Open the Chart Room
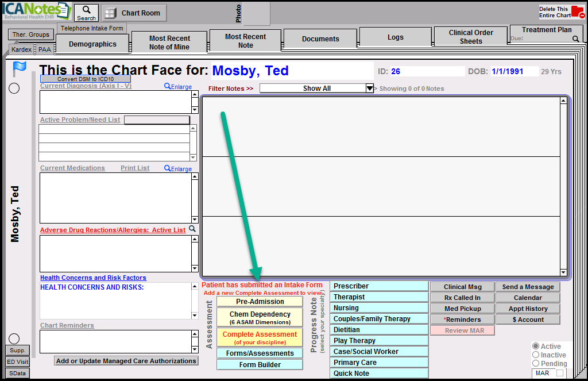588x381 pixels. click(x=134, y=13)
